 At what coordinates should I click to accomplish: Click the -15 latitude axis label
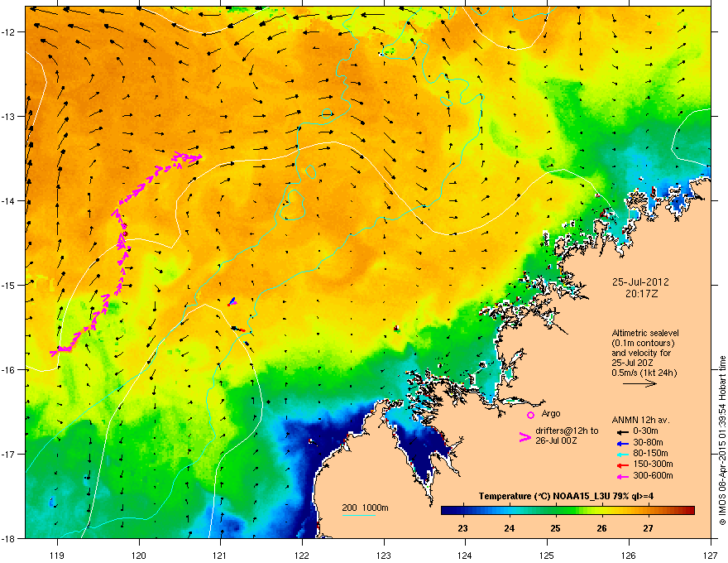coord(9,285)
